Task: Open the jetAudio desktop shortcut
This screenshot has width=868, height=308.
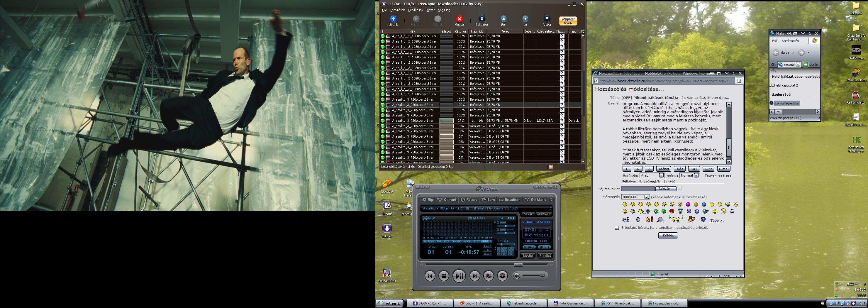Action: pos(387,186)
